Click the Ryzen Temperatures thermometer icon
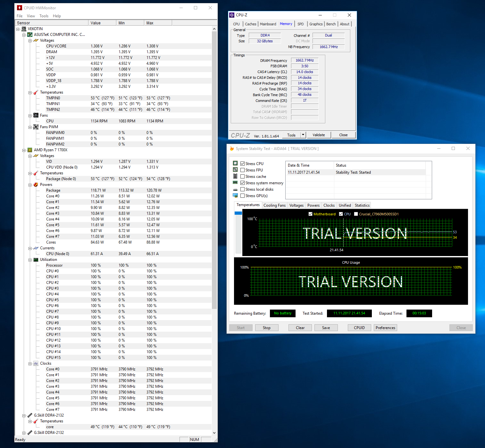Image resolution: width=485 pixels, height=448 pixels. tap(36, 173)
